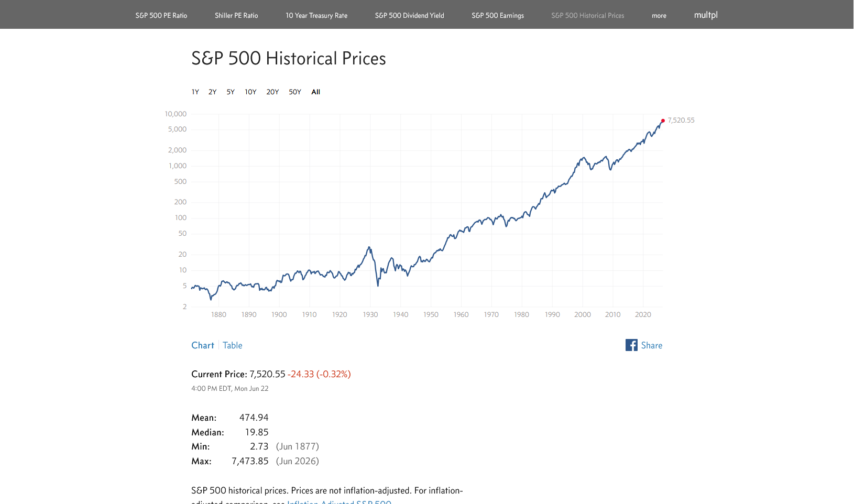Choose the 50Y chart range
The width and height of the screenshot is (854, 504).
[295, 92]
